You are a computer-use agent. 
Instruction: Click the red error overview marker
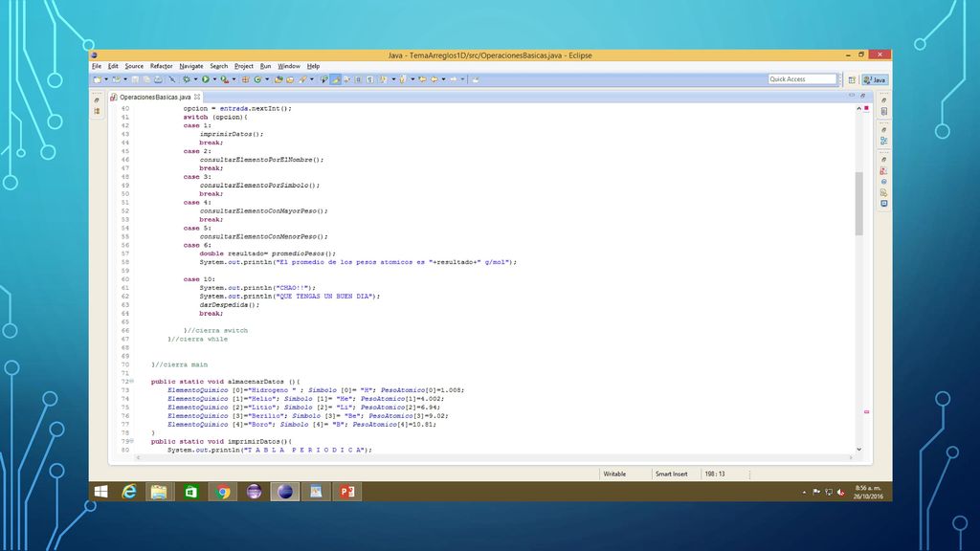(866, 108)
